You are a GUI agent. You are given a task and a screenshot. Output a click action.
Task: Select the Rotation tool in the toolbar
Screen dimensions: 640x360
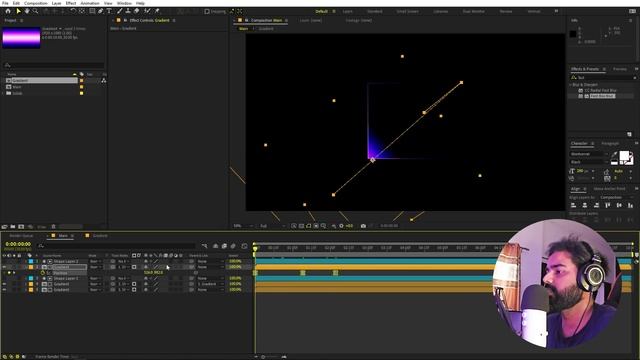click(x=73, y=11)
